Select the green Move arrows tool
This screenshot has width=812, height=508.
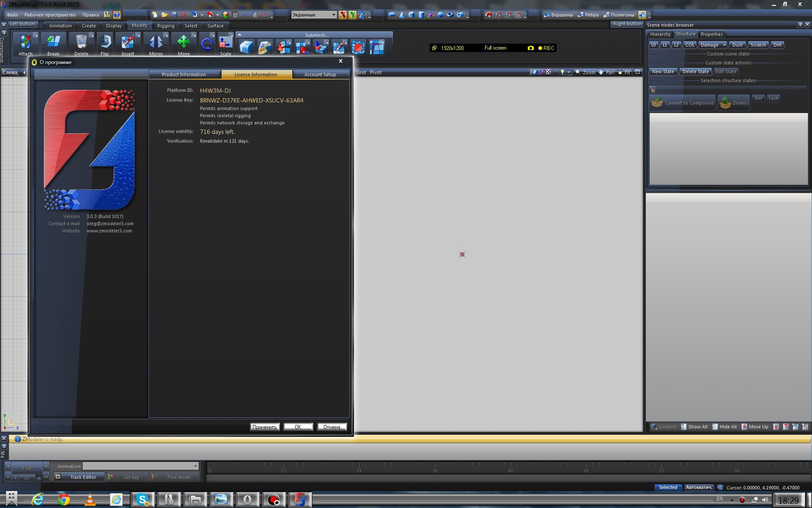tap(184, 42)
